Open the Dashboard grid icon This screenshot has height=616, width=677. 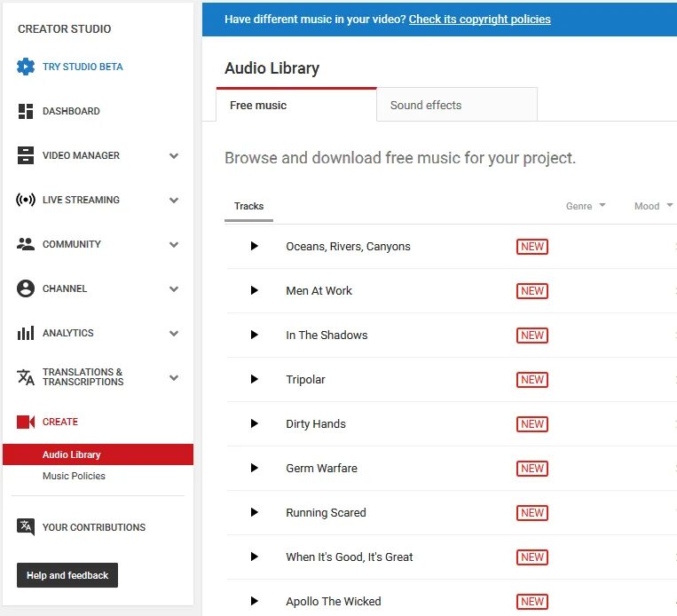26,111
